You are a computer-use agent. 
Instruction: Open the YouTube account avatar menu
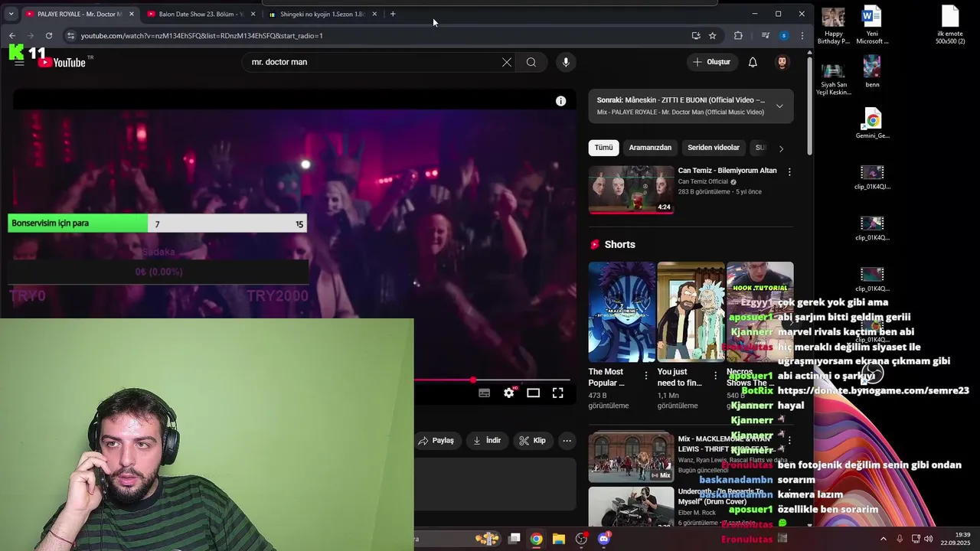click(782, 62)
